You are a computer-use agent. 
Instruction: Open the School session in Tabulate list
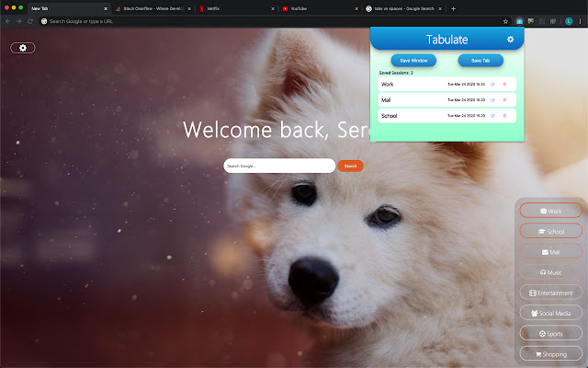tap(447, 116)
